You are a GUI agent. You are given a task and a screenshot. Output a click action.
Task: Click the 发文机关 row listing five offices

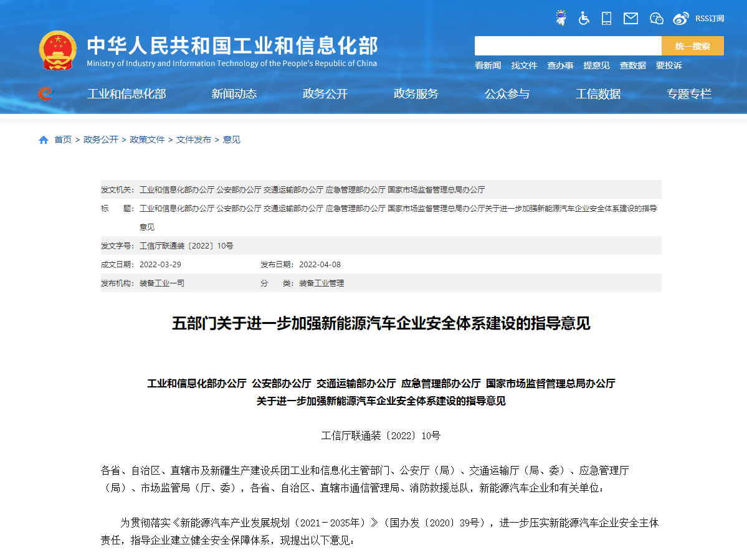[x=381, y=189]
